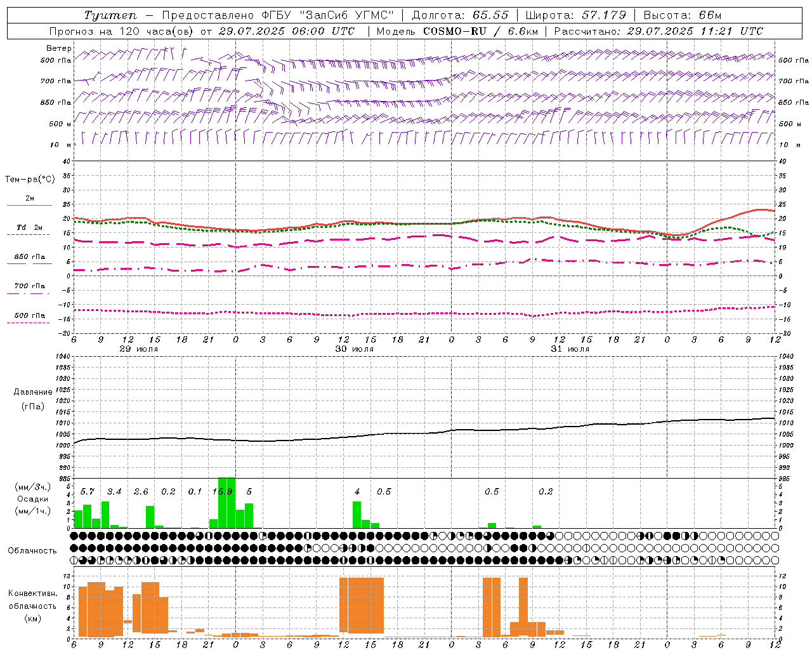Select the "Модель COSMO-RU / 6.6км" text
Image resolution: width=812 pixels, height=650 pixels.
(x=457, y=31)
